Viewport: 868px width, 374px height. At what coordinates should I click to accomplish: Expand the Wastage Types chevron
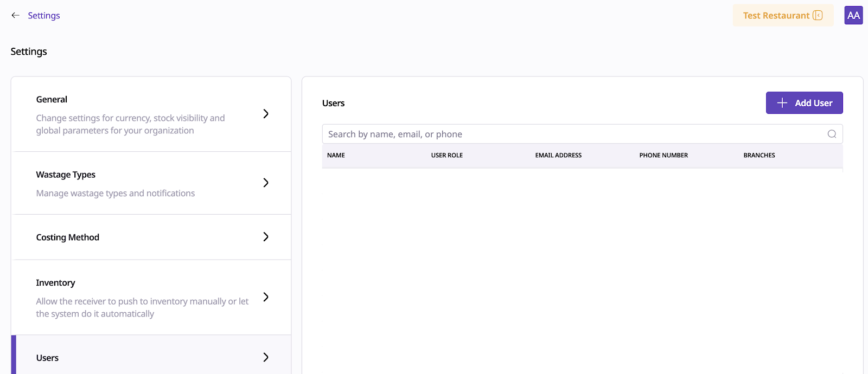[x=266, y=183]
